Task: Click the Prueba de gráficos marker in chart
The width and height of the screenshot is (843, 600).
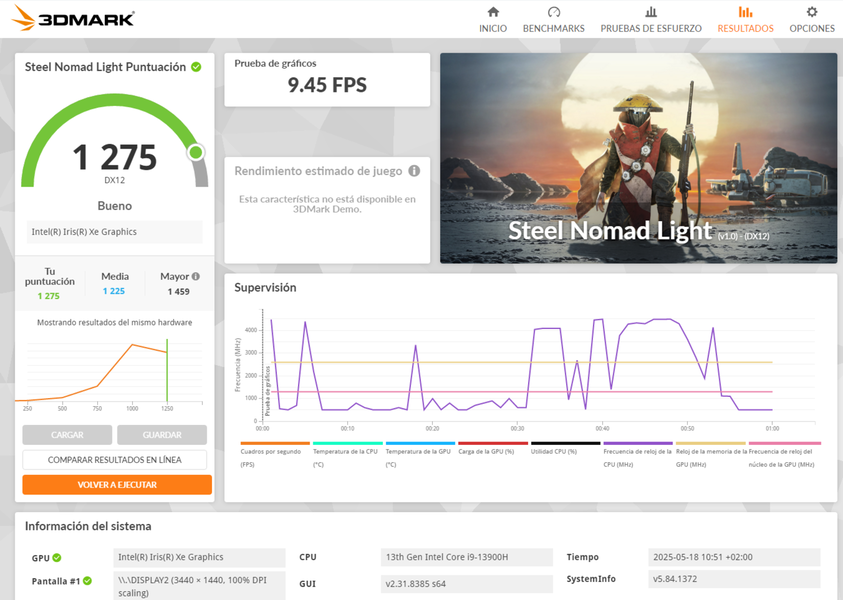Action: (x=267, y=391)
